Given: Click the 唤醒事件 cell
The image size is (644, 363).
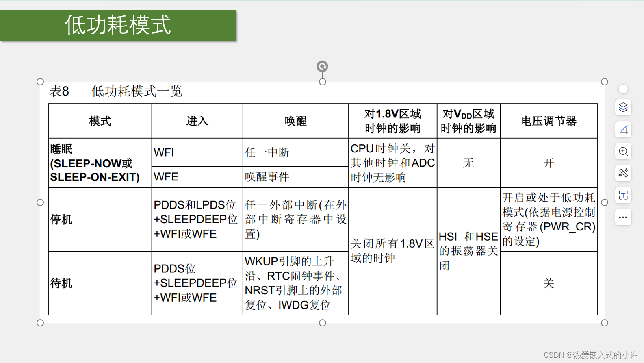Looking at the screenshot, I should [x=296, y=177].
